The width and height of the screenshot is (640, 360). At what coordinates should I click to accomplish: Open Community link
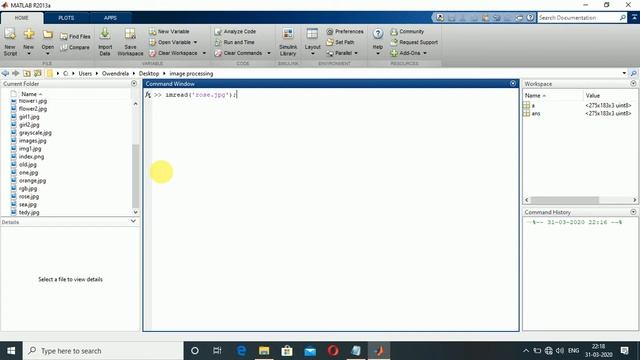point(407,31)
